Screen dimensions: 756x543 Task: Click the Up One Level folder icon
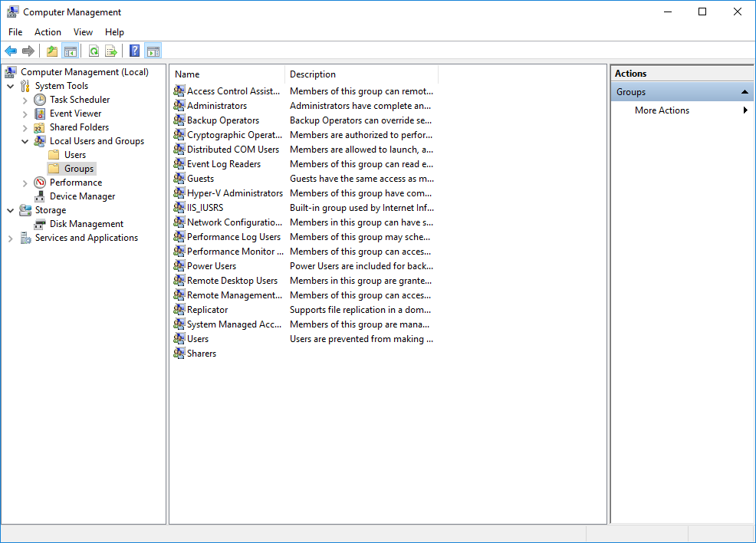[52, 51]
